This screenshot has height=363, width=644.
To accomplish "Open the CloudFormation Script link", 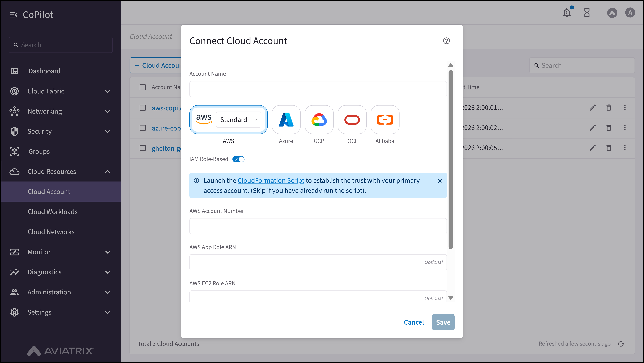I will click(271, 180).
